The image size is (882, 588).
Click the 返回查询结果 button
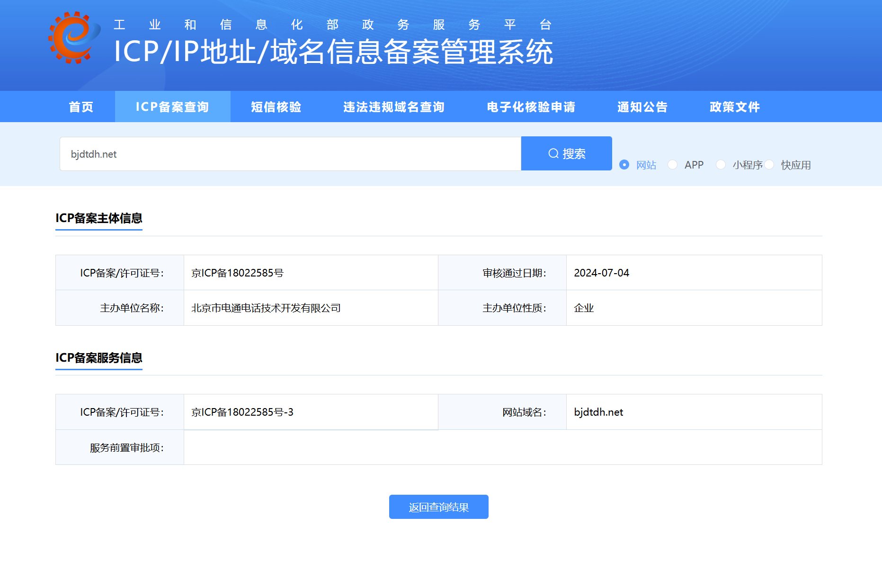click(438, 507)
